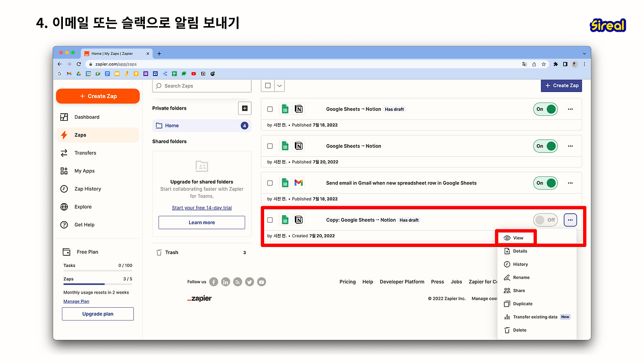Open the YouTube bookmark
The image size is (644, 362).
point(194,74)
